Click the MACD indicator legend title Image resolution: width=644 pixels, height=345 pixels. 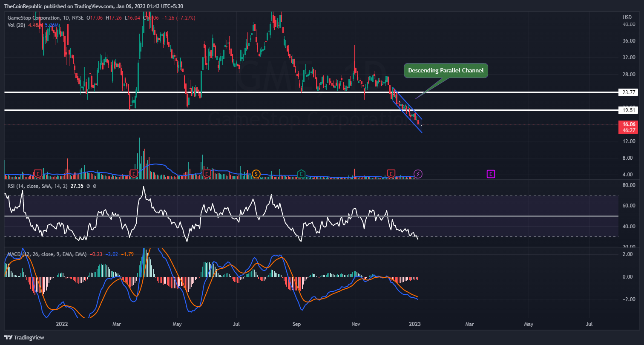tap(47, 254)
